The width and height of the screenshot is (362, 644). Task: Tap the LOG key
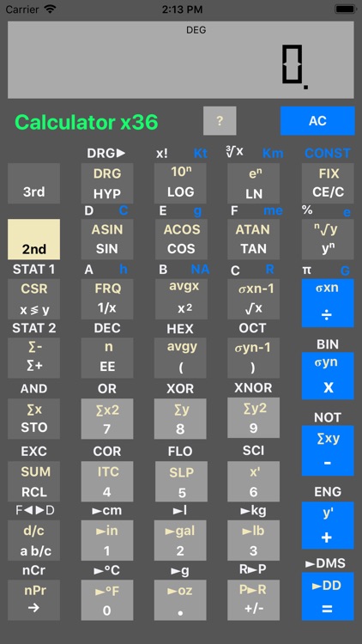click(181, 183)
